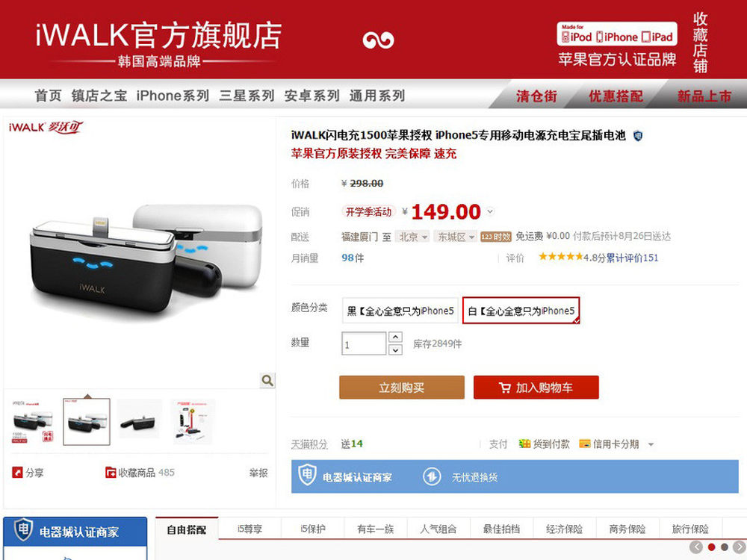This screenshot has height=560, width=747.
Task: Click the 收藏商品 favorite icon
Action: click(x=111, y=473)
